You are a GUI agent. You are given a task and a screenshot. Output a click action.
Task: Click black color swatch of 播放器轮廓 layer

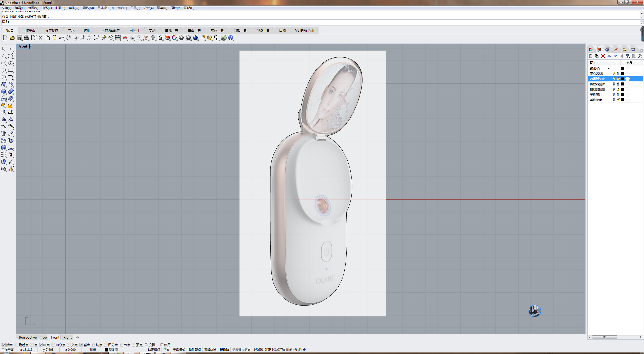pos(623,89)
